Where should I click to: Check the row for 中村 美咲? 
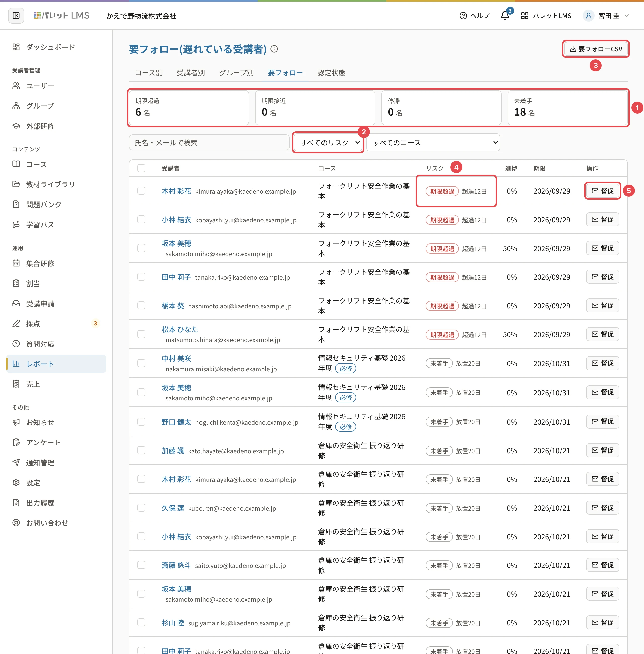(141, 363)
